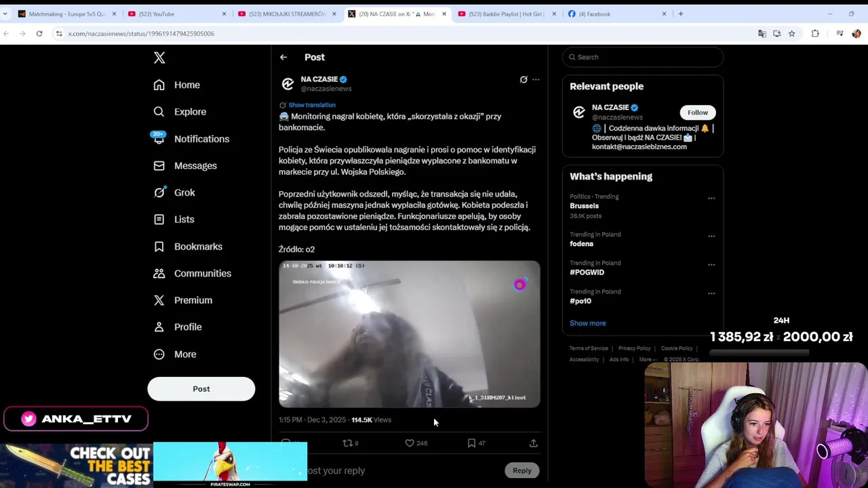The height and width of the screenshot is (488, 868).
Task: Click Show translation link
Action: tap(312, 105)
